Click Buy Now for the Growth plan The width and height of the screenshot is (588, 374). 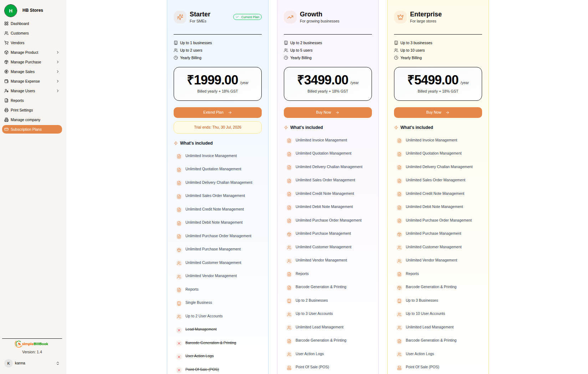pyautogui.click(x=327, y=112)
